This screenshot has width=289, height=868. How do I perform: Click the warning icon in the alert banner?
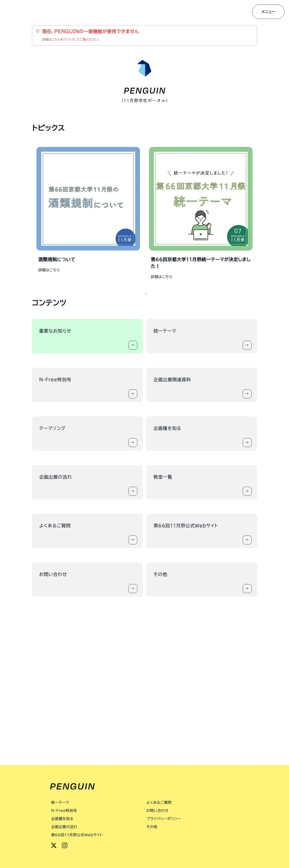38,31
